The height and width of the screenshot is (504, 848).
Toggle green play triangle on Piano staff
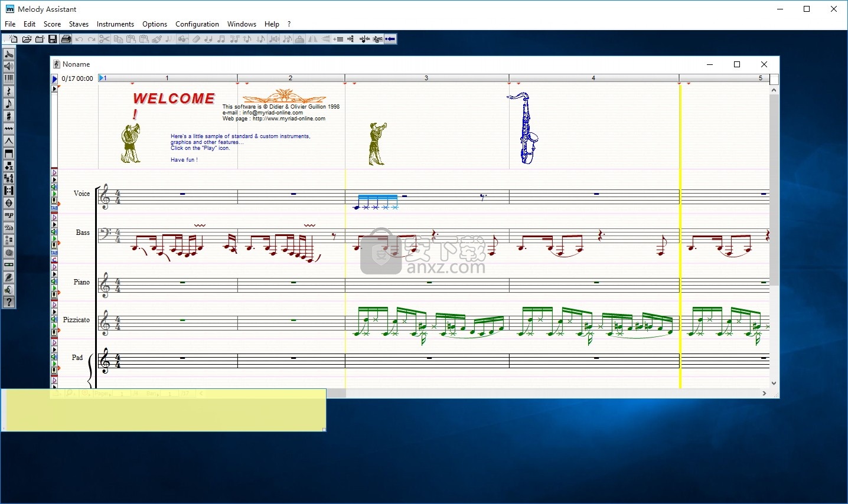tap(54, 287)
